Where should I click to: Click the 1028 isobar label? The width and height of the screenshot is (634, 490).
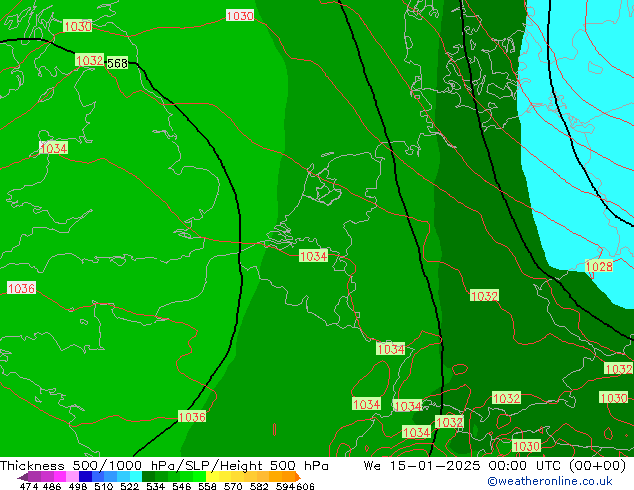click(x=599, y=266)
